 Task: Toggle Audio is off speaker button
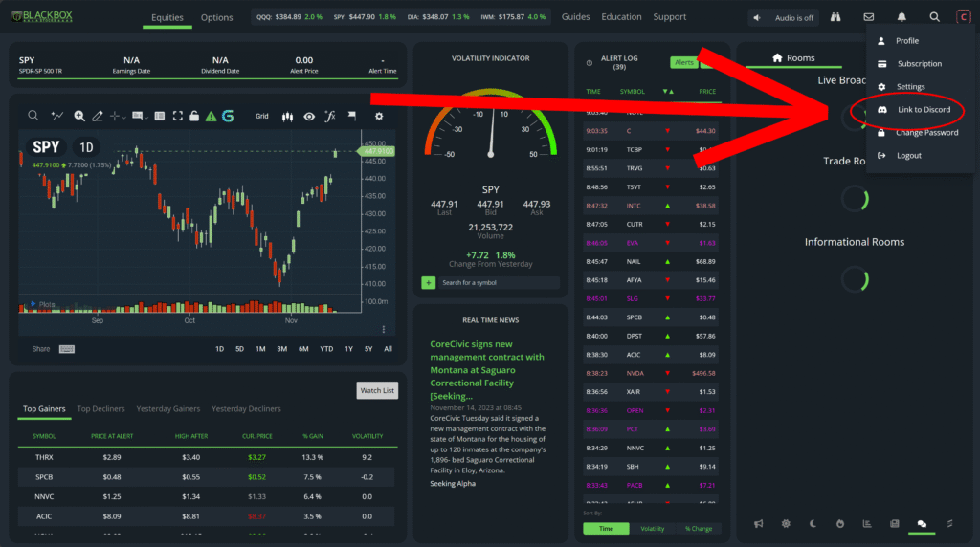point(785,17)
